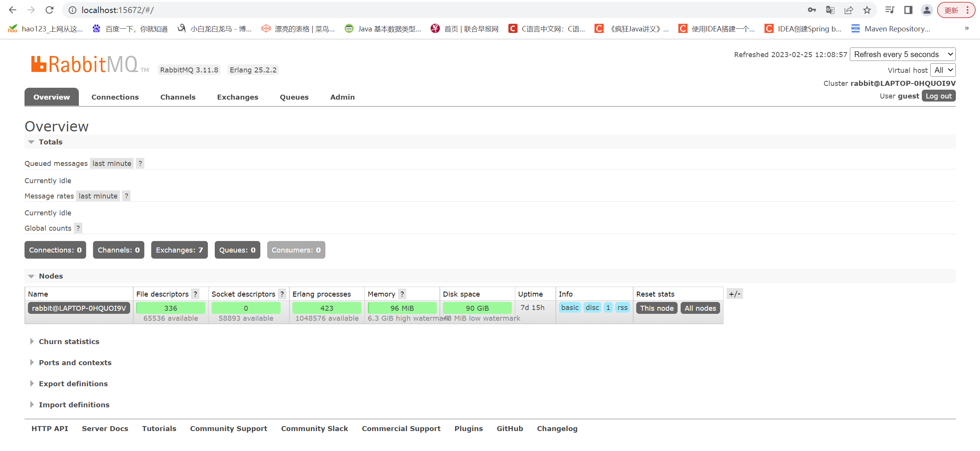Screen dimensions: 980x451
Task: Open the refresh interval dropdown
Action: coord(902,54)
